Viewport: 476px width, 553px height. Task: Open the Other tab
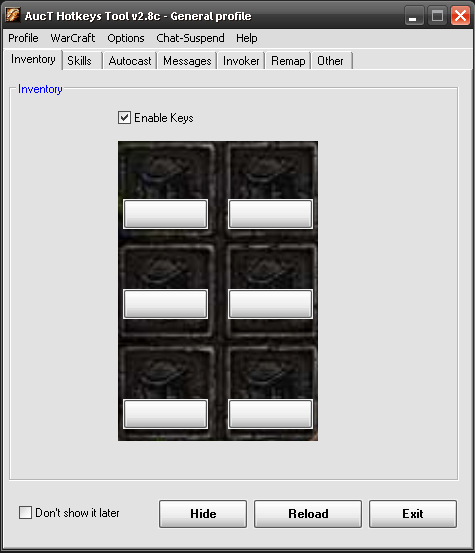click(332, 61)
